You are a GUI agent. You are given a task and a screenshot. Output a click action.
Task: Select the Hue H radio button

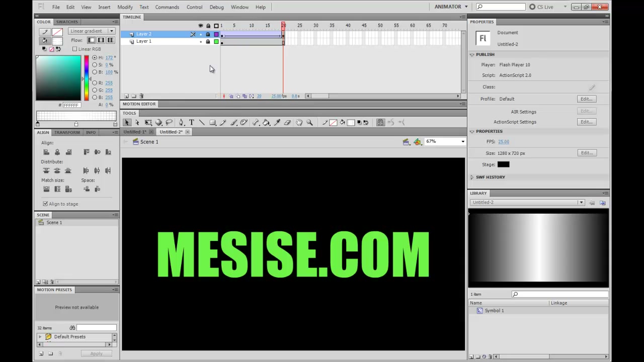[94, 57]
